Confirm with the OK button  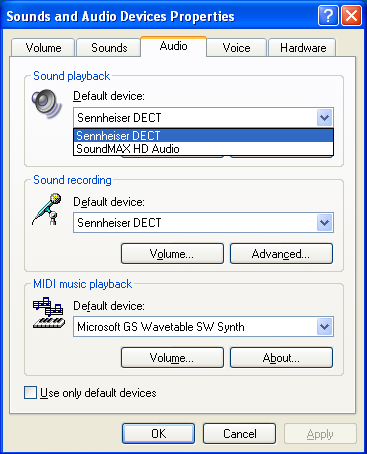(x=158, y=434)
